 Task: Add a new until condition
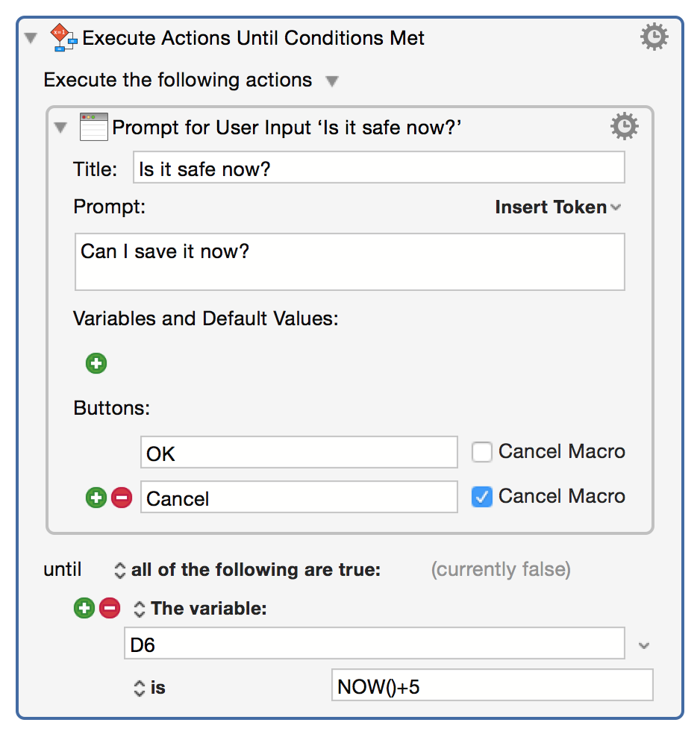84,608
